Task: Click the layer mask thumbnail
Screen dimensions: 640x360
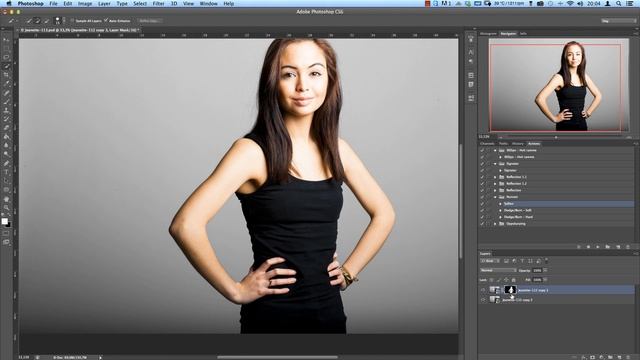Action: [510, 290]
